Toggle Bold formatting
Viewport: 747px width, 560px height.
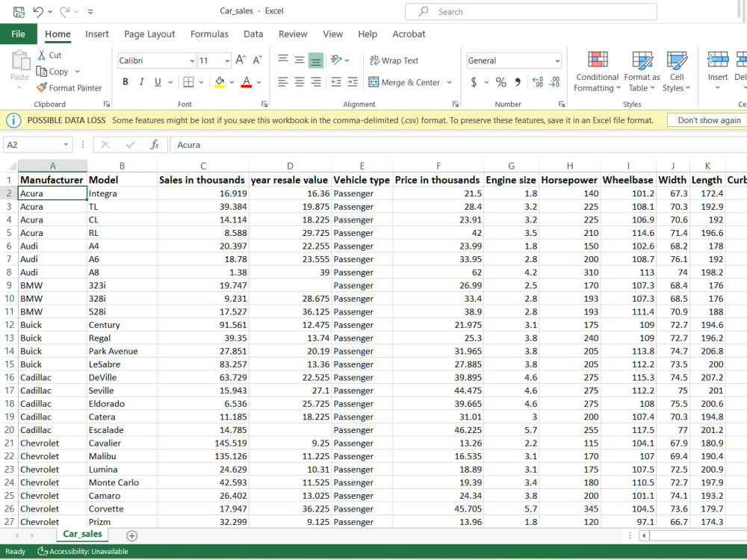pos(125,82)
